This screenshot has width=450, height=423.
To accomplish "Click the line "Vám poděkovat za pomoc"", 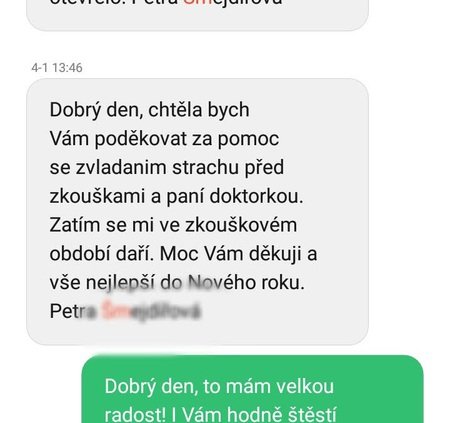I will [164, 139].
